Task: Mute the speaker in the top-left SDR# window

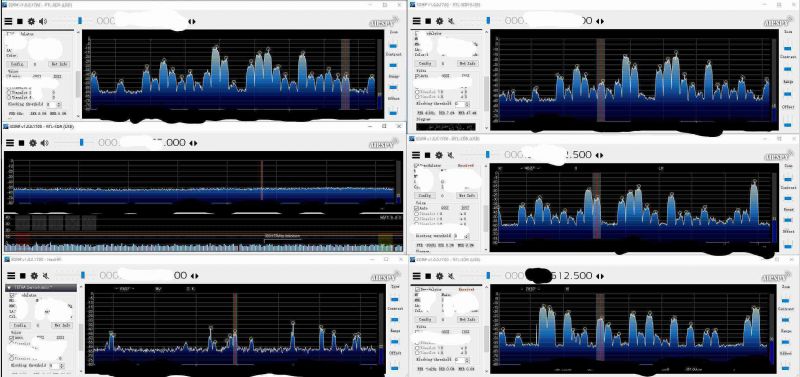Action: (43, 21)
